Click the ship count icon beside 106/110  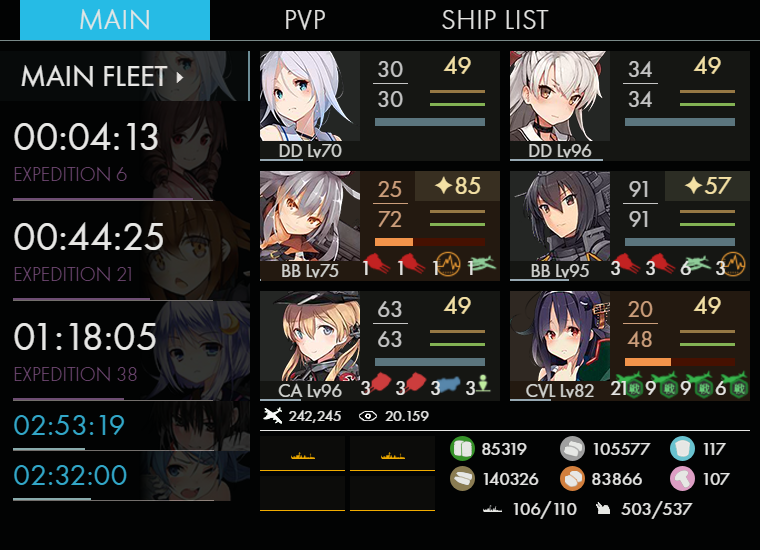coord(492,509)
